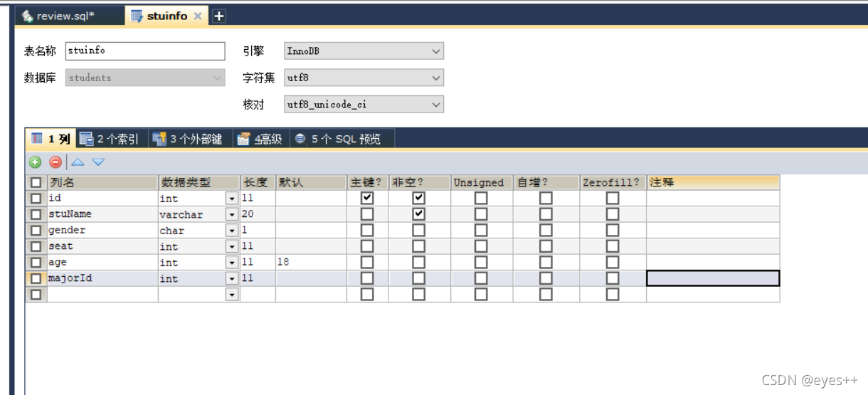Viewport: 868px width, 395px height.
Task: Select the stuName row checkbox
Action: pyautogui.click(x=36, y=214)
